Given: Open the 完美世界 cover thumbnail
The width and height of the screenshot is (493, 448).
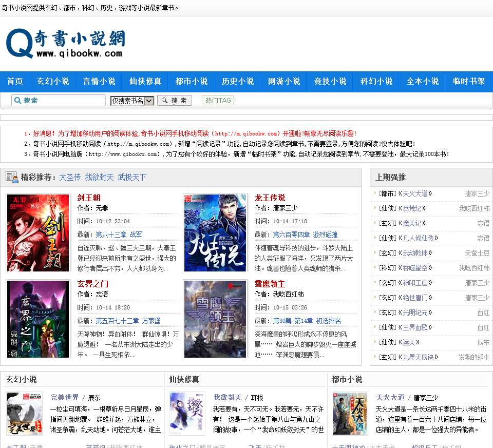Looking at the screenshot, I should pos(24,414).
